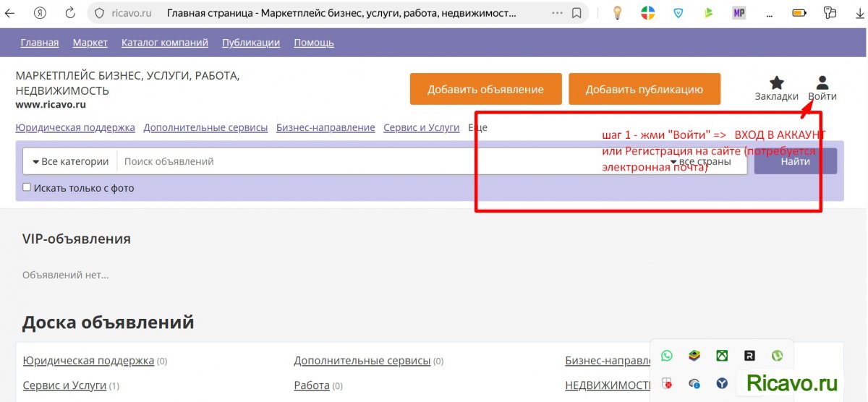Open Маркет in top navigation
This screenshot has height=402, width=868.
(x=90, y=43)
